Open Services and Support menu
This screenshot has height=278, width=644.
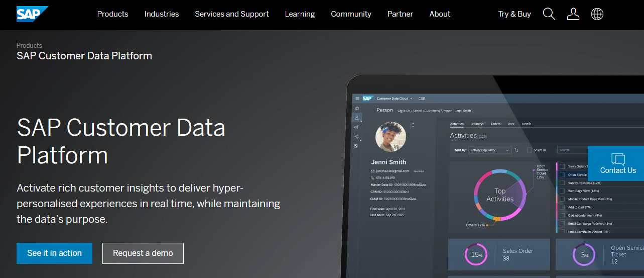point(232,14)
